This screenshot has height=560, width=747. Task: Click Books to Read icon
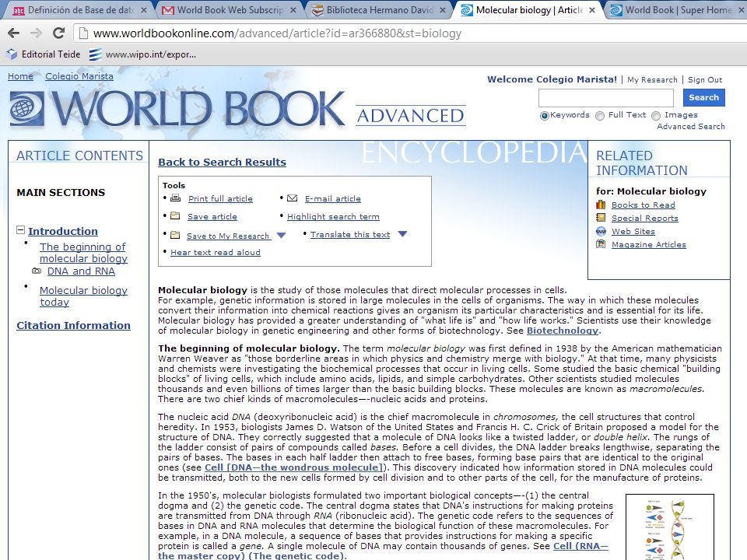point(601,205)
